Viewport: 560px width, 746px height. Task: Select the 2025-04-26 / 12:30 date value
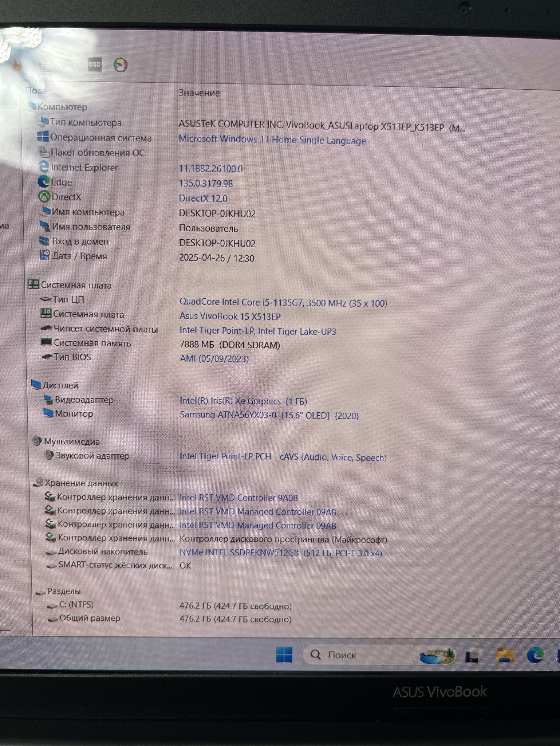coord(217,258)
